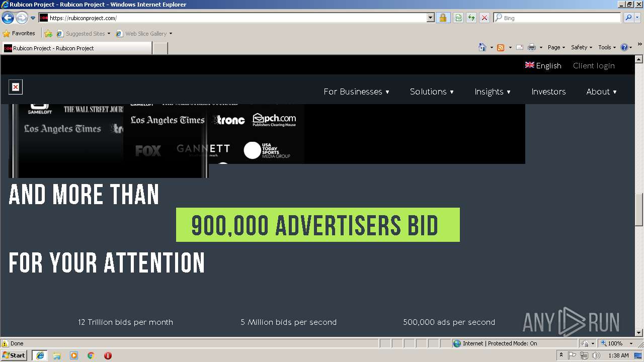
Task: Click the vertical scrollbar up arrow
Action: (x=639, y=59)
